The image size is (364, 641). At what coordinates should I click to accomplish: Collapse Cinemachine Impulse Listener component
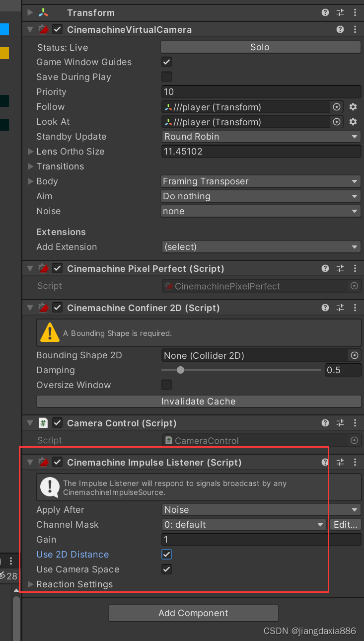[x=30, y=462]
